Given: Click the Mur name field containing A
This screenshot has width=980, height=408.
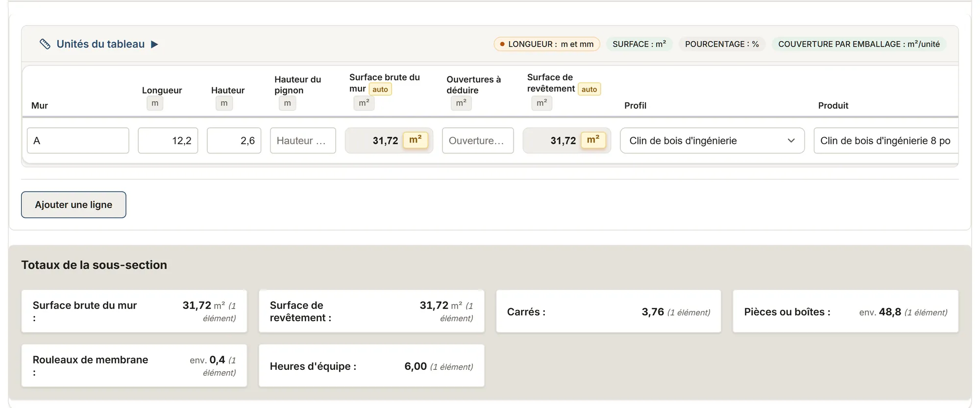Looking at the screenshot, I should click(x=78, y=141).
